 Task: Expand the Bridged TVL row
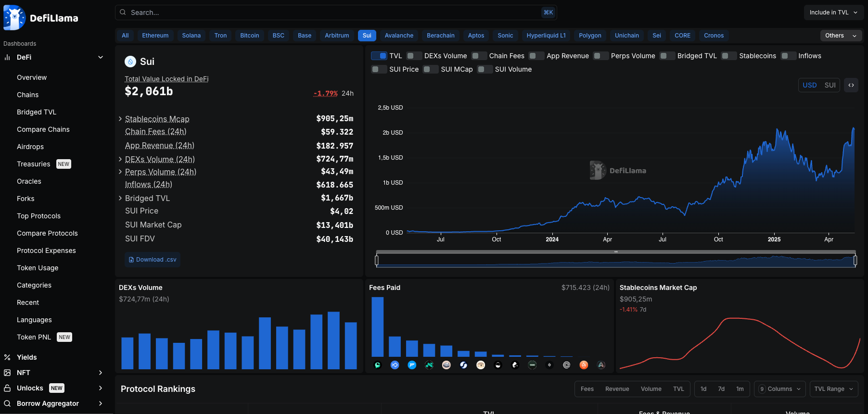[x=120, y=198]
